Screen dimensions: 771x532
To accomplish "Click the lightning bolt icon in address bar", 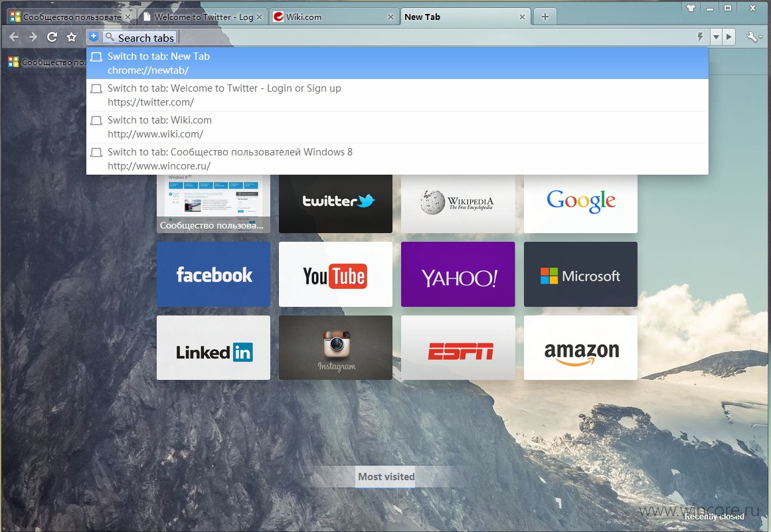I will click(x=700, y=37).
